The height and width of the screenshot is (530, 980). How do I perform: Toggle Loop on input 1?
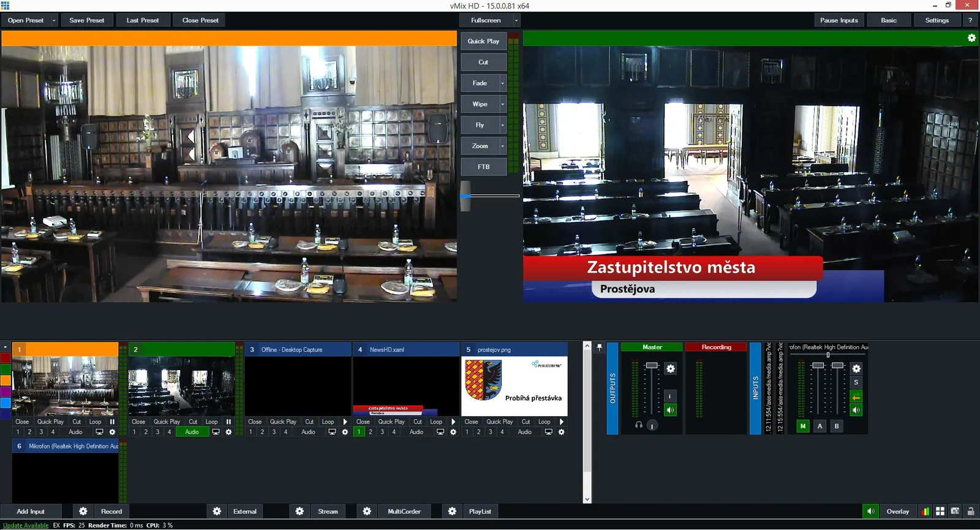96,422
